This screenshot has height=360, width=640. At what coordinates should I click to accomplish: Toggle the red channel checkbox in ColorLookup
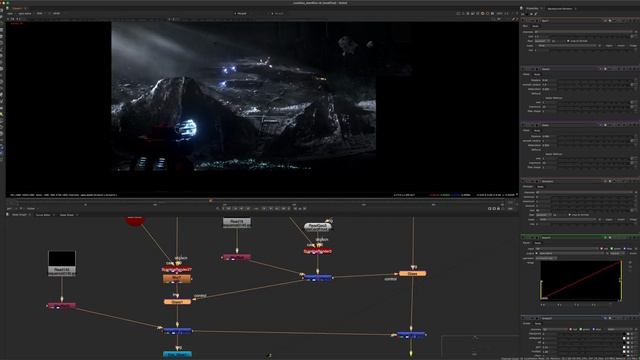[x=602, y=249]
